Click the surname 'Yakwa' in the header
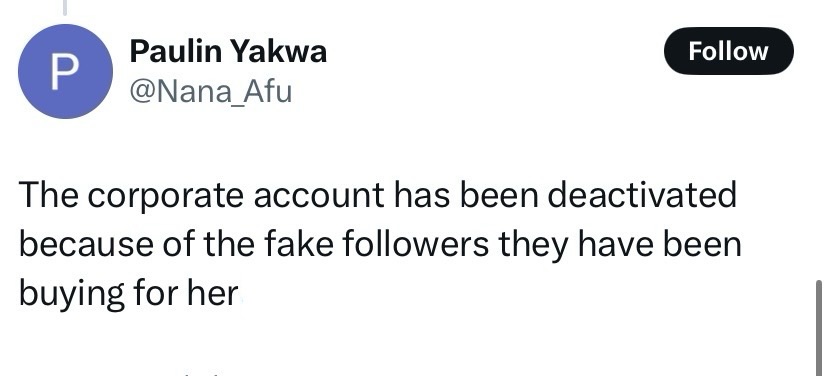Screen dimensions: 828x376 tap(280, 52)
